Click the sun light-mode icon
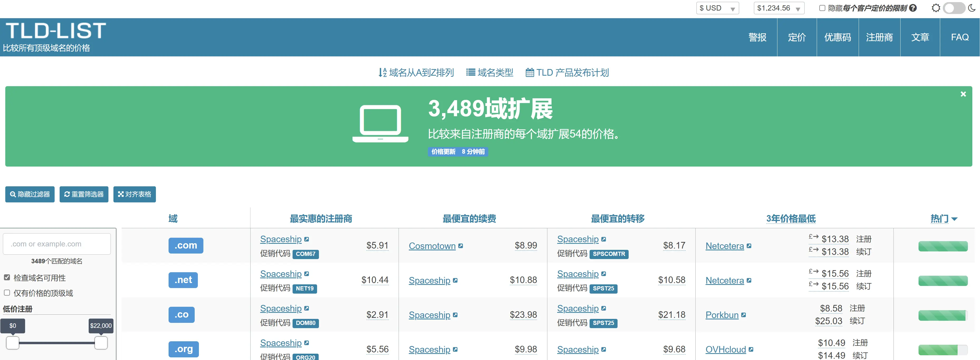Image resolution: width=980 pixels, height=360 pixels. 936,8
